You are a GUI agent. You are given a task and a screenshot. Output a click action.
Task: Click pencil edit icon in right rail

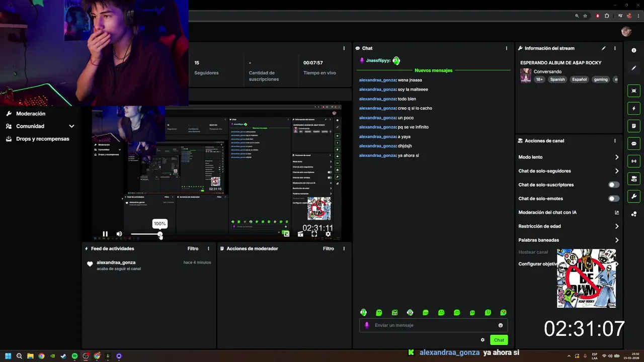(x=634, y=68)
